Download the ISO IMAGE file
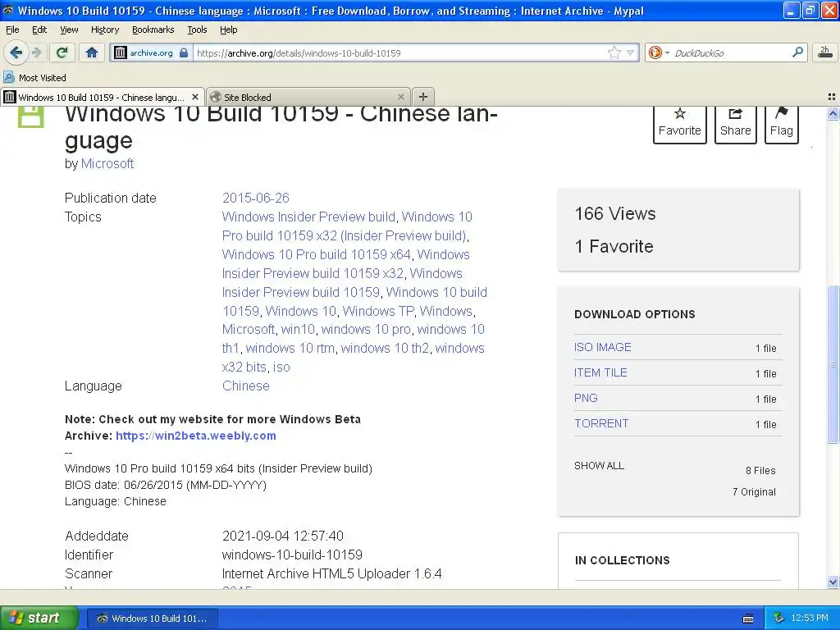This screenshot has height=630, width=840. tap(602, 347)
